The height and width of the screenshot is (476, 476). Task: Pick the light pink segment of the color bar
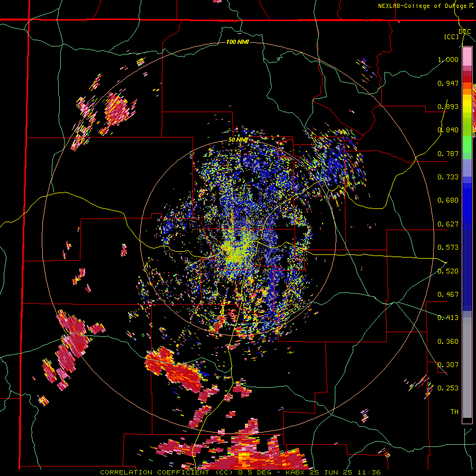pyautogui.click(x=467, y=57)
